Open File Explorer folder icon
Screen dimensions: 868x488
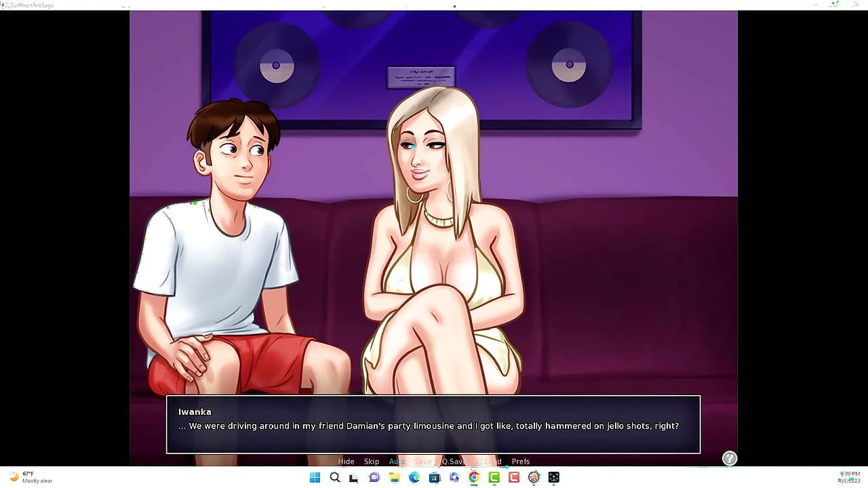pos(394,477)
